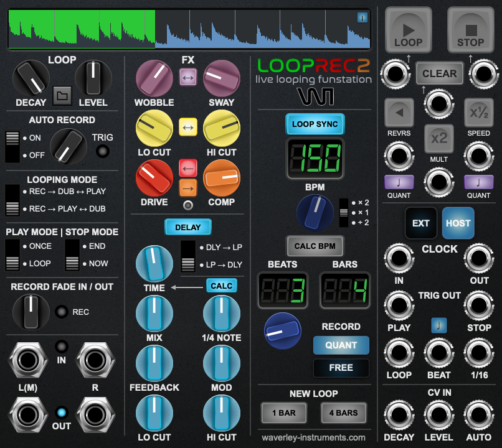
Task: Click the BARS display showing 4
Action: [345, 290]
